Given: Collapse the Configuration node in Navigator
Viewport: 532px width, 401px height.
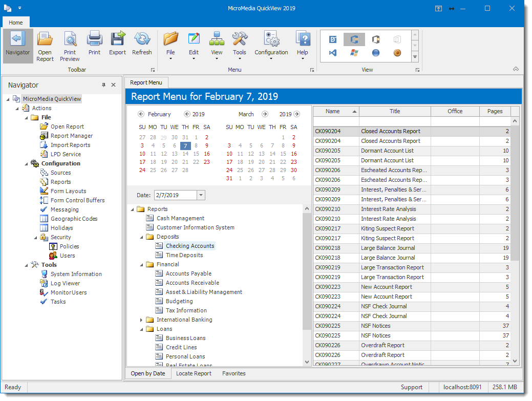Looking at the screenshot, I should [x=27, y=164].
